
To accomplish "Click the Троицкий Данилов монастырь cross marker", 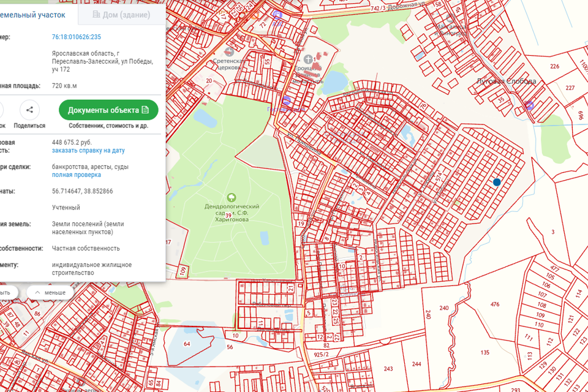I will click(x=308, y=59).
